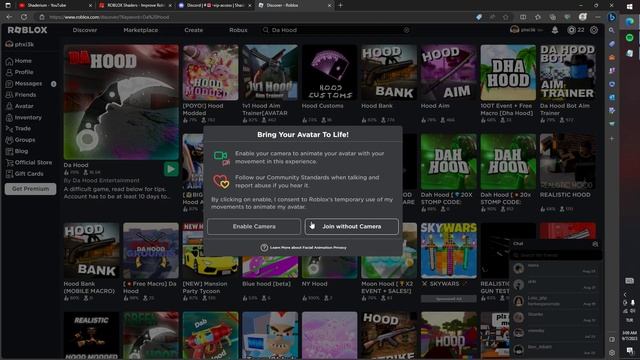Click the browser address bar URL
This screenshot has height=360, width=640.
tap(109, 17)
